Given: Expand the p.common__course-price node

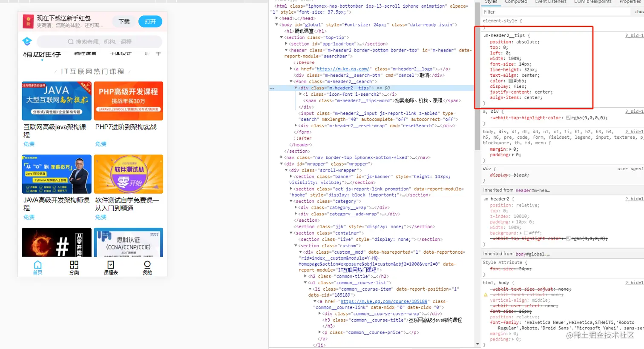Looking at the screenshot, I should pos(320,332).
